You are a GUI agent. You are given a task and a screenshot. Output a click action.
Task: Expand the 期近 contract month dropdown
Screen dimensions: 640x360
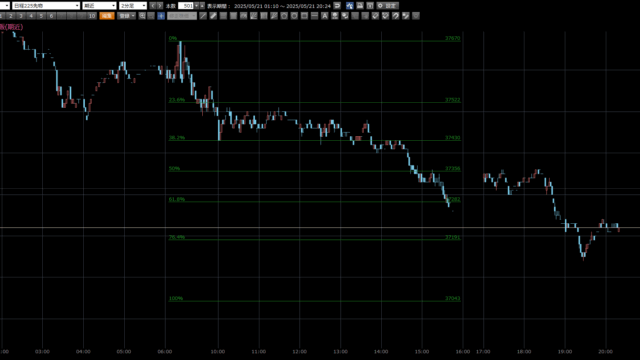click(x=99, y=6)
